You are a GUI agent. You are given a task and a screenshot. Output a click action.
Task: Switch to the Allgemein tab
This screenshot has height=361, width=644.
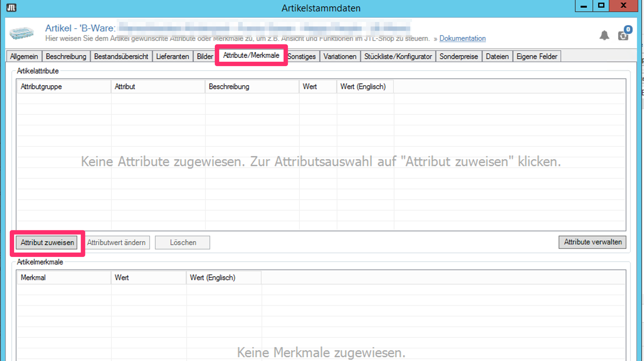24,56
